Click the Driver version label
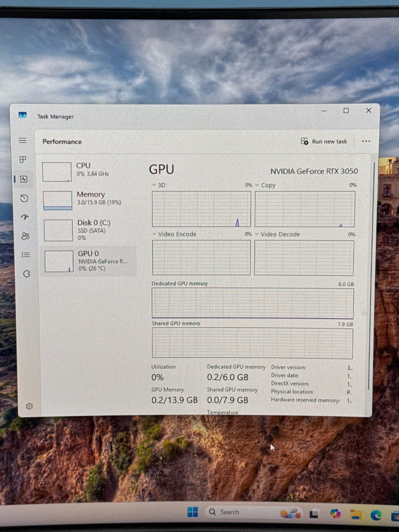 click(x=289, y=367)
